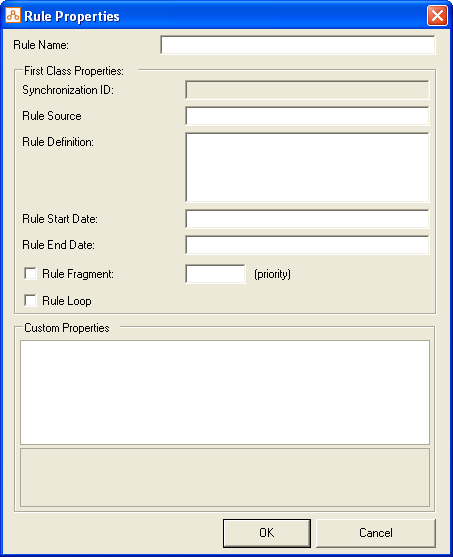The width and height of the screenshot is (453, 557).
Task: Click the Synchronization ID label
Action: click(x=68, y=90)
